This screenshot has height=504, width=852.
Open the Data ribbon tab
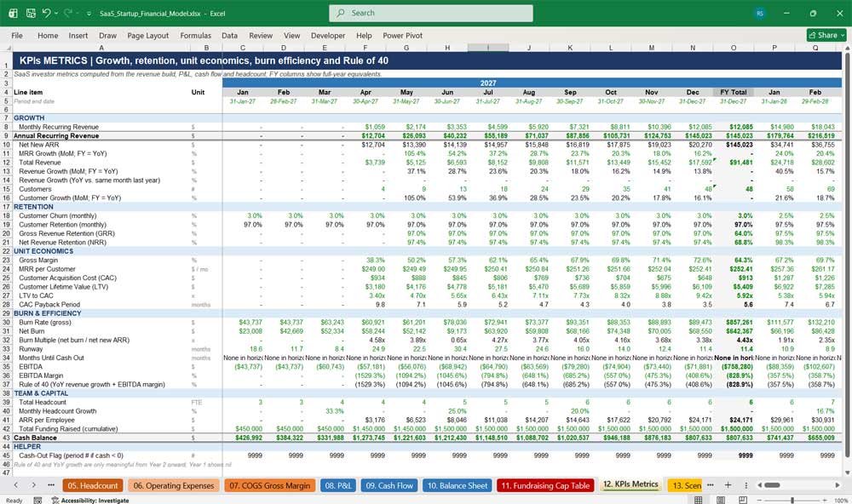tap(229, 35)
